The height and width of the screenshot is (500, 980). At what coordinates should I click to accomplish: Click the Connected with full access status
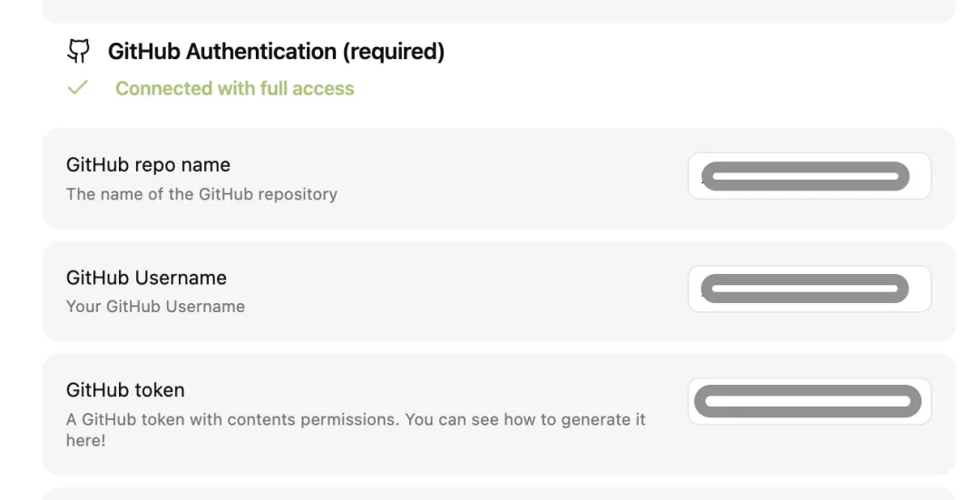[234, 88]
